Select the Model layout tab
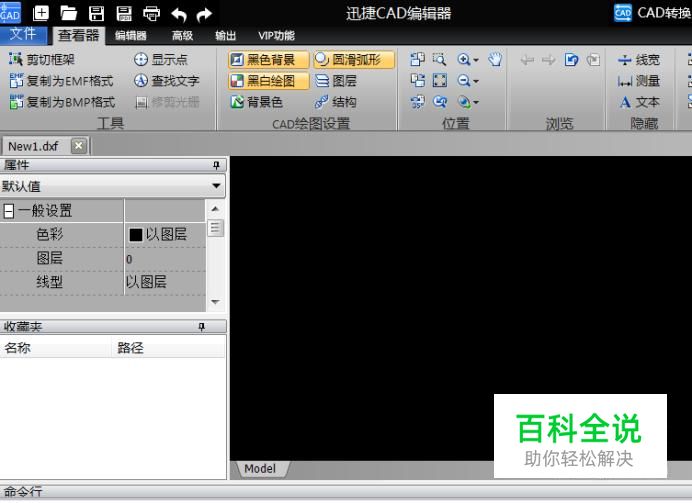Viewport: 692px width, 503px height. [260, 469]
